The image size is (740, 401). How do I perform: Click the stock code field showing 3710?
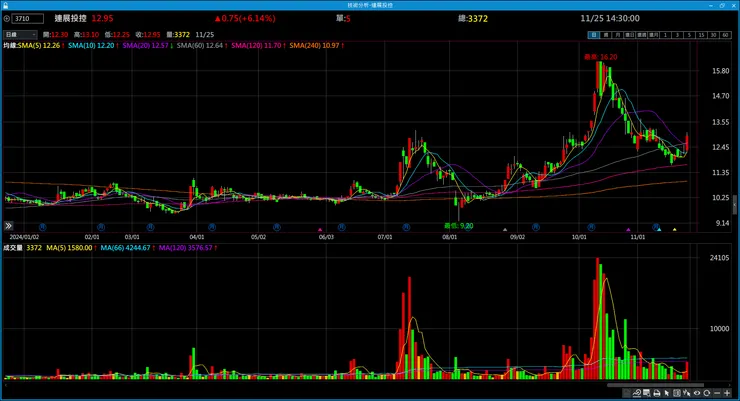[28, 19]
